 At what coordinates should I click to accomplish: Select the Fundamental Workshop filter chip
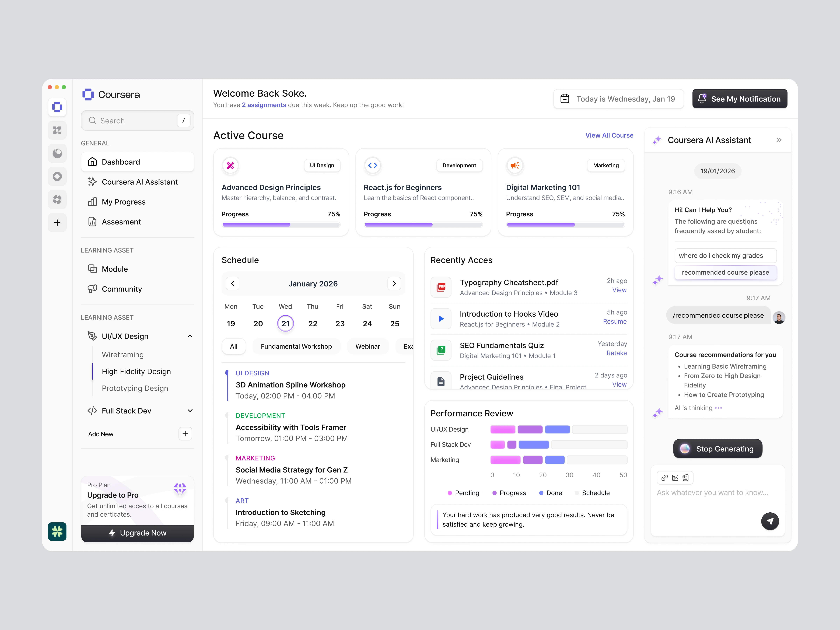click(296, 346)
